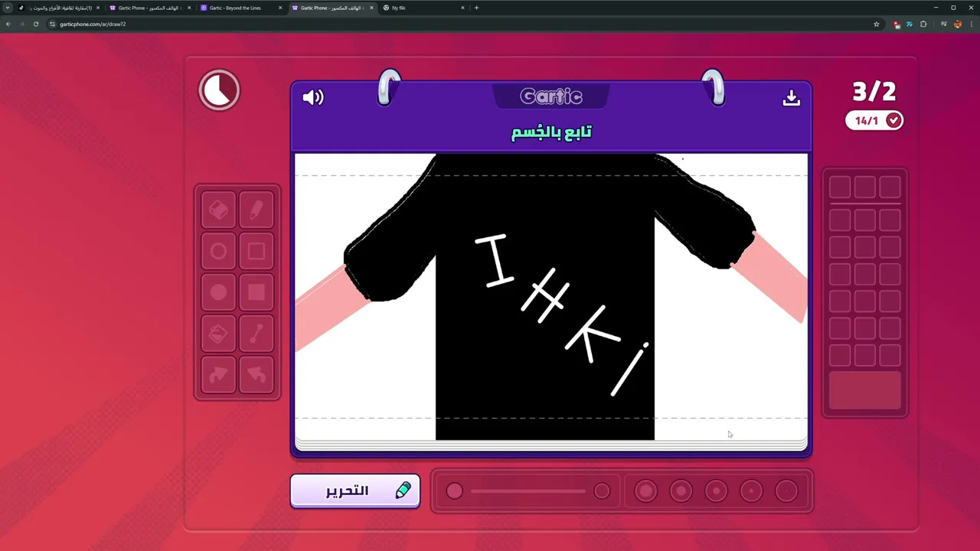Click the undo arrow in tool panel
Image resolution: width=980 pixels, height=551 pixels.
coord(256,376)
